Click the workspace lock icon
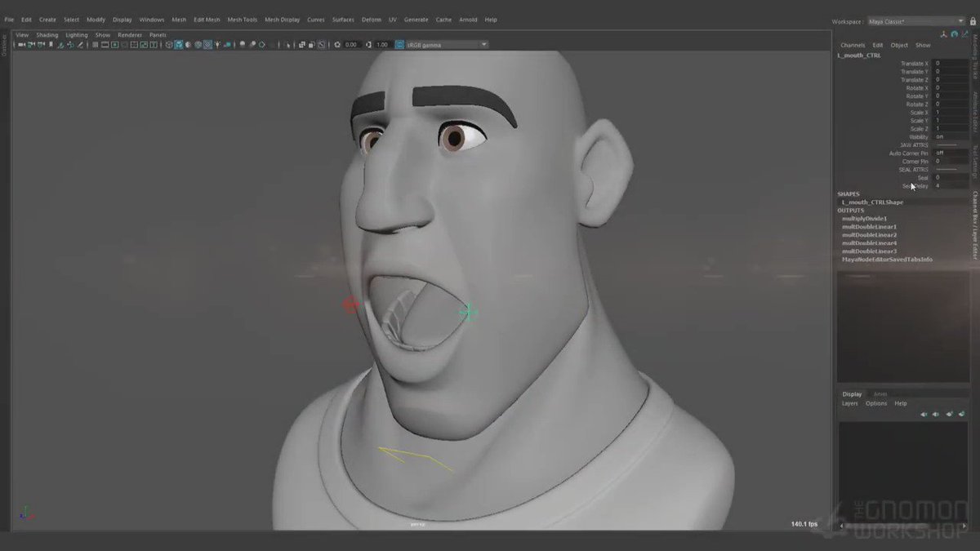Screen dimensions: 980x551 pos(972,20)
